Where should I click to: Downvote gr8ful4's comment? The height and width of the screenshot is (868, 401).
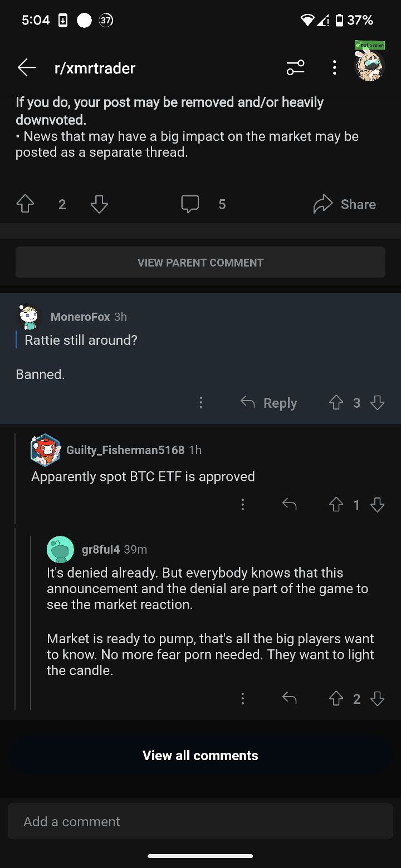point(378,698)
